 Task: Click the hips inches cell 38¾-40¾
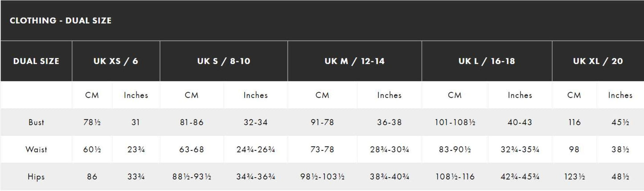[390, 177]
